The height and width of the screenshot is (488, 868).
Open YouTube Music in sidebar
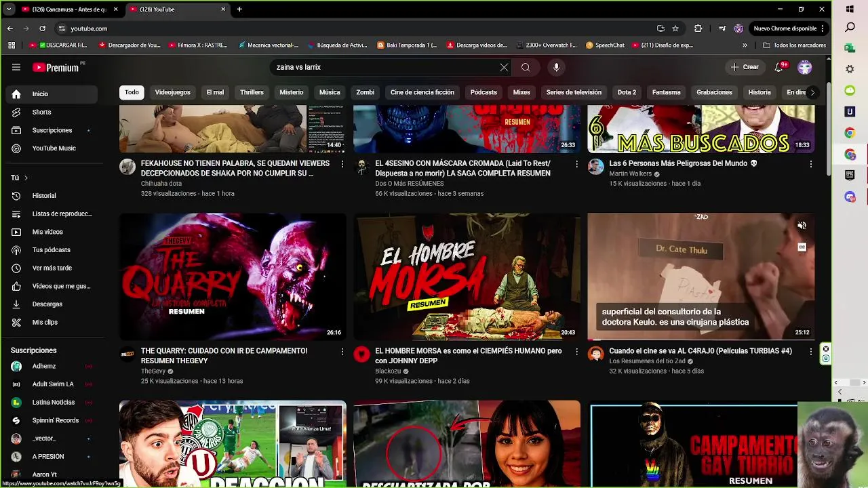pyautogui.click(x=52, y=148)
